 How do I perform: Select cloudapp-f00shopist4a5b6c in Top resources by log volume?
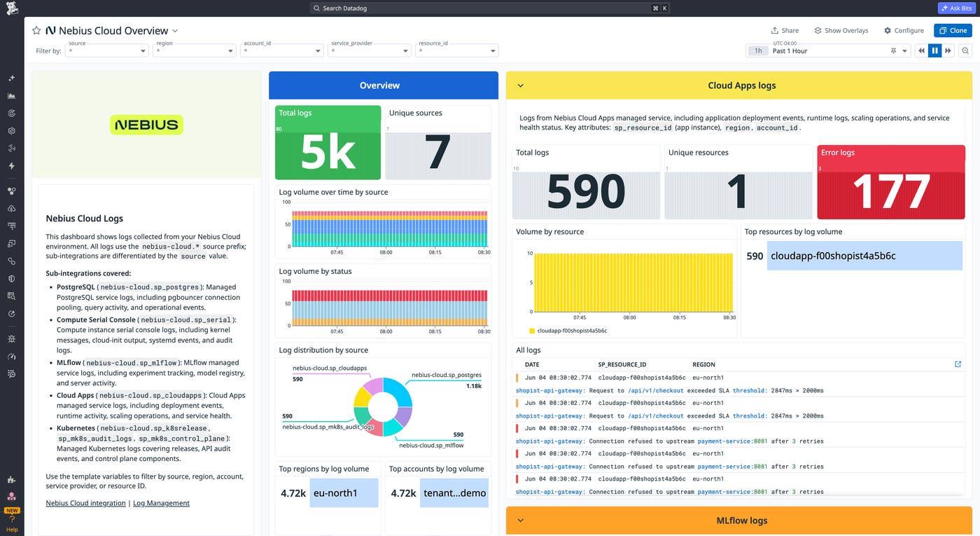point(864,256)
